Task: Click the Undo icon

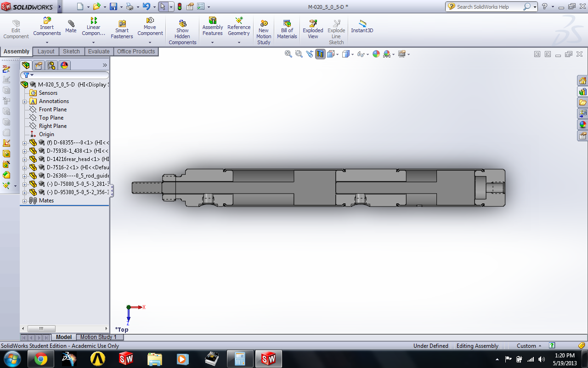Action: coord(146,6)
